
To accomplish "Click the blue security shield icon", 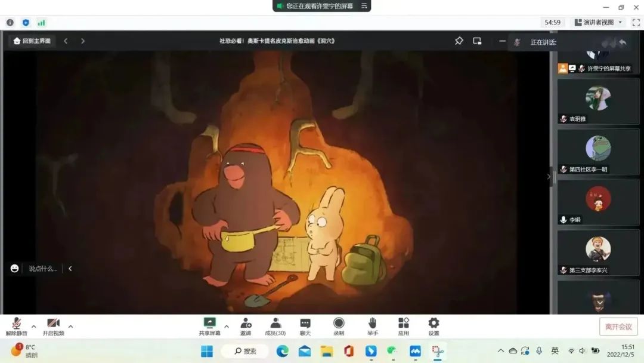I will click(26, 23).
